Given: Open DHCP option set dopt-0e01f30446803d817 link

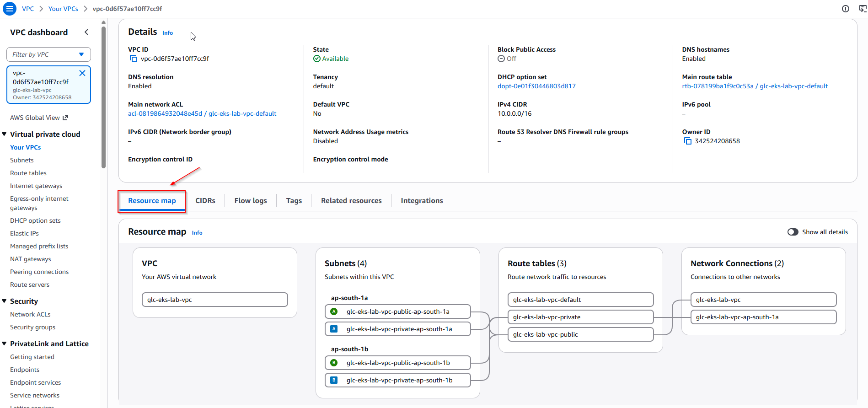Looking at the screenshot, I should pos(536,86).
